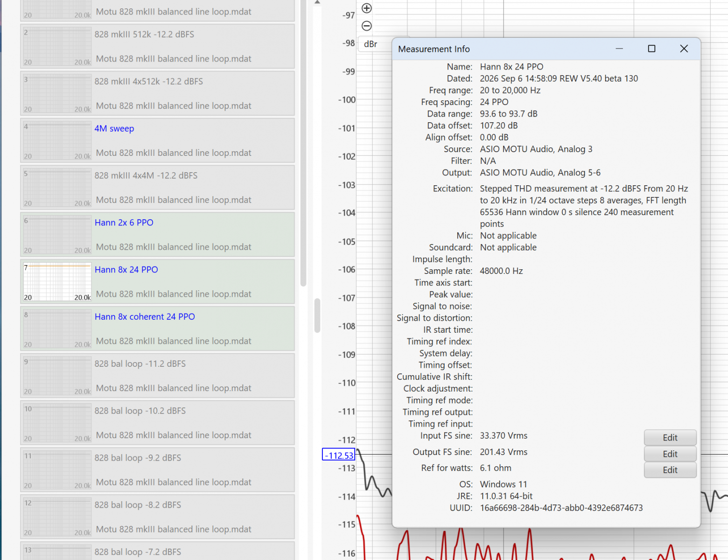Click the Source value ASIO MOTU Audio, Analog 3
This screenshot has height=560, width=728.
[536, 149]
